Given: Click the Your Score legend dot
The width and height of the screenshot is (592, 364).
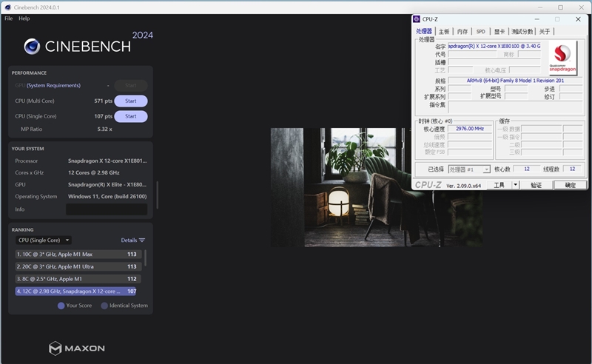Looking at the screenshot, I should [61, 306].
